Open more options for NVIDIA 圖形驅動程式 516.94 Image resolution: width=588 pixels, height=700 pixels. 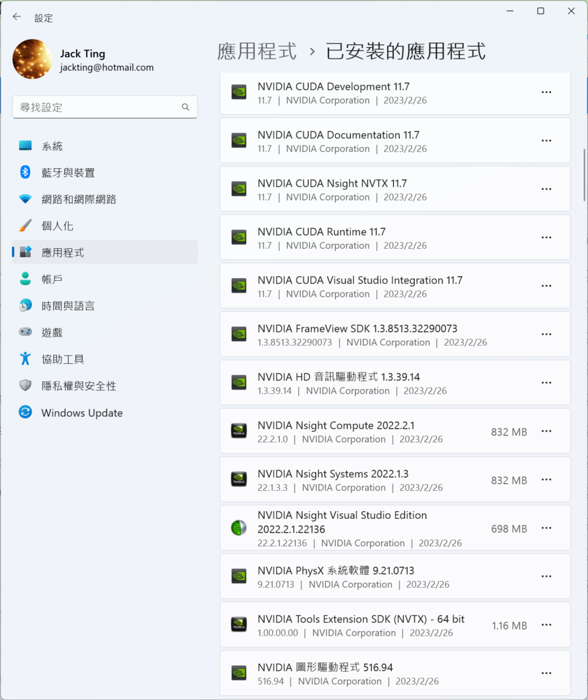(546, 673)
